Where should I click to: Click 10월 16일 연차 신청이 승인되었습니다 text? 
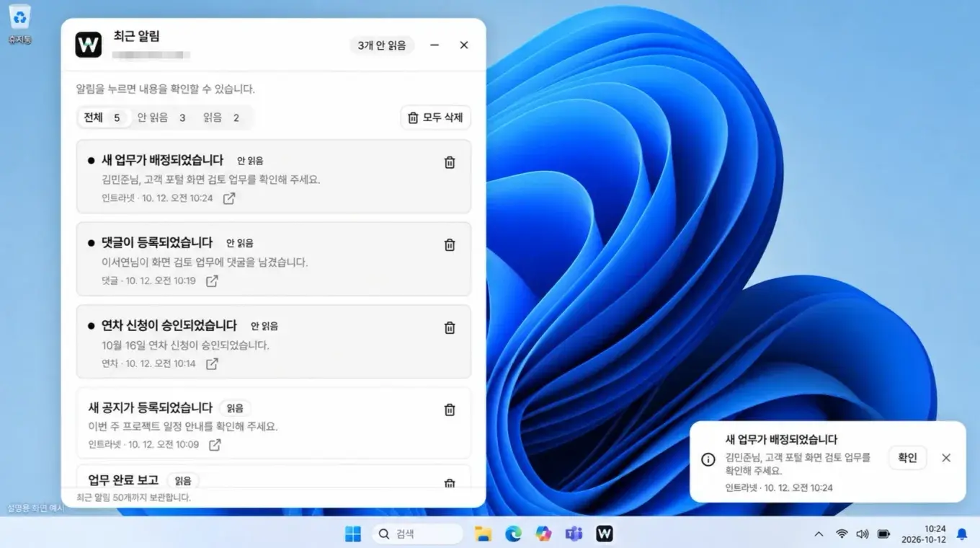186,345
